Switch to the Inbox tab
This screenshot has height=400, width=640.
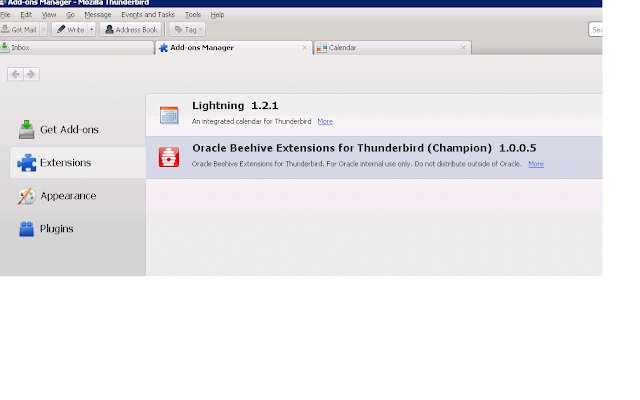click(77, 47)
